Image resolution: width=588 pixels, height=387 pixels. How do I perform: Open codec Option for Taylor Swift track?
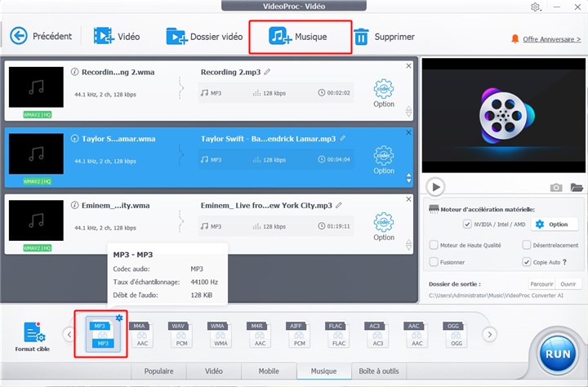point(384,160)
